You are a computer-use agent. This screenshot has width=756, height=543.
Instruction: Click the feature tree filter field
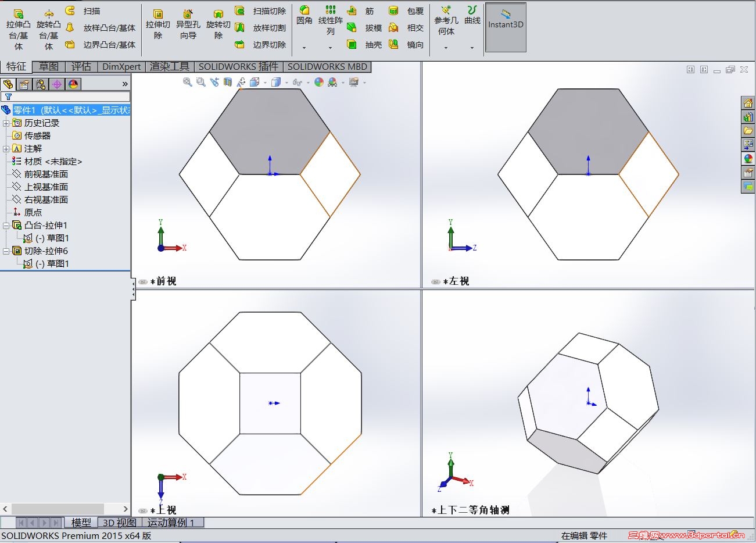tap(66, 97)
